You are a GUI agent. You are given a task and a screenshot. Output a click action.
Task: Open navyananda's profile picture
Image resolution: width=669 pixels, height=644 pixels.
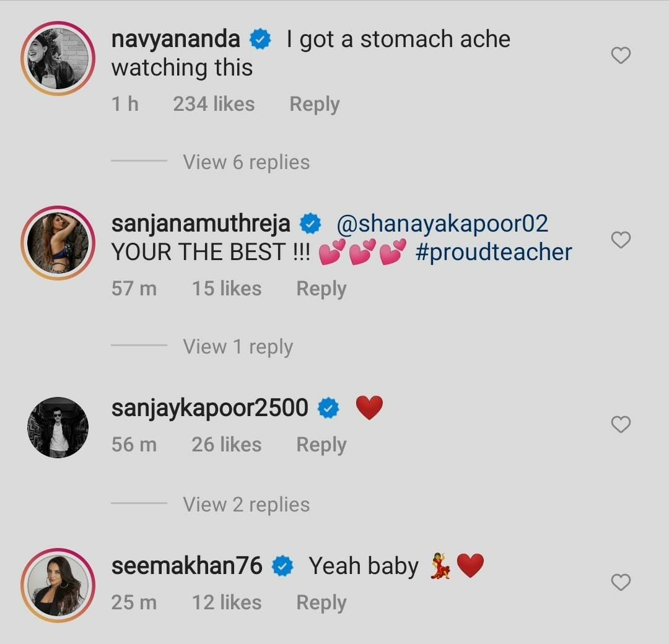click(x=58, y=58)
